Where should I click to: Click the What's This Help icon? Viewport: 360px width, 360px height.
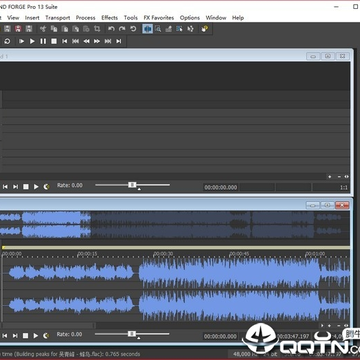[204, 29]
